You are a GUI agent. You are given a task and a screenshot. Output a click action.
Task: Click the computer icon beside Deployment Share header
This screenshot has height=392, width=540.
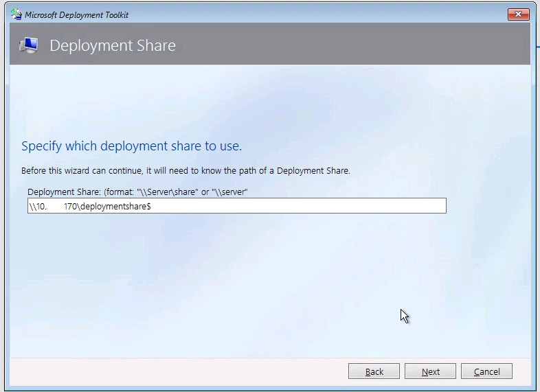pyautogui.click(x=28, y=46)
